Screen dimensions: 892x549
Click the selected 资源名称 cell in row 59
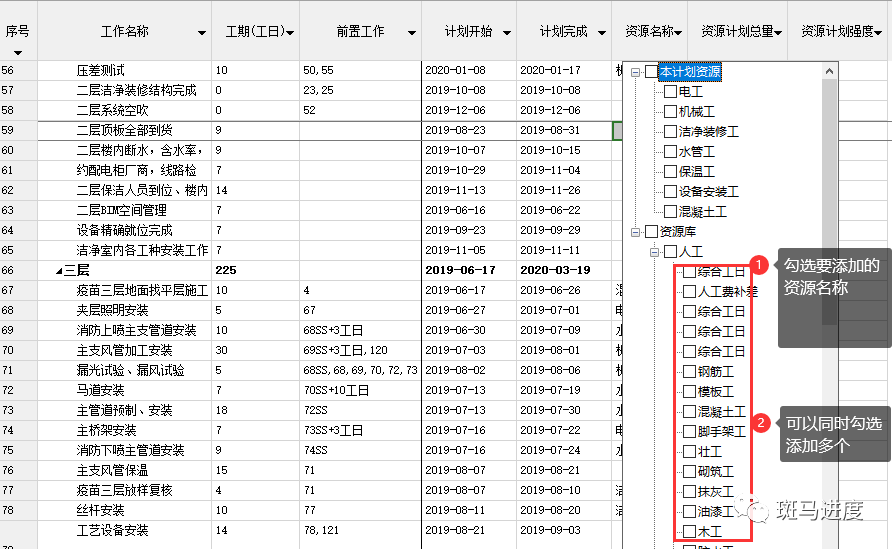[x=617, y=130]
